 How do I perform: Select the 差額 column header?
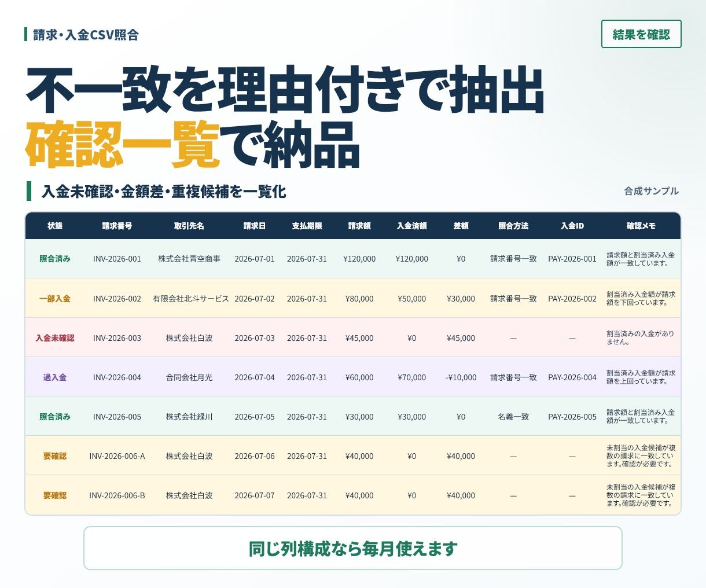coord(461,226)
